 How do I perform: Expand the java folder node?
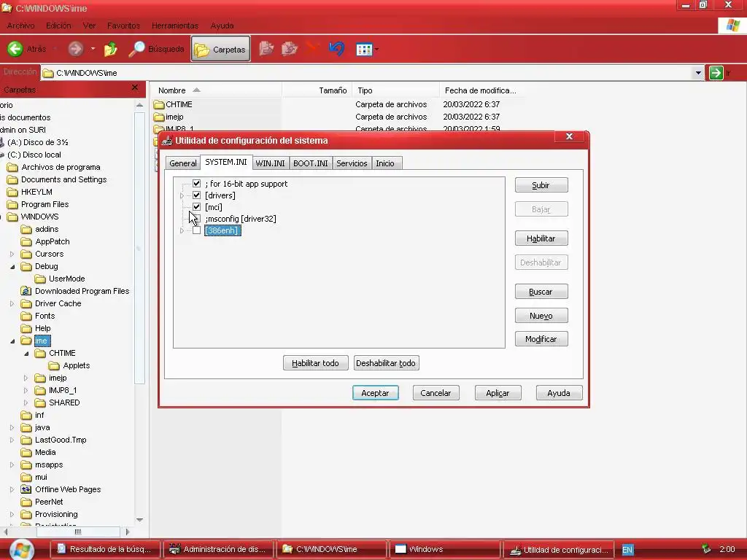[x=12, y=427]
